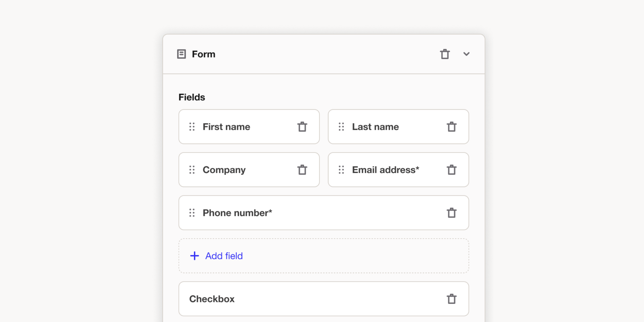Click the Form block icon
Viewport: 644px width, 322px height.
point(181,54)
